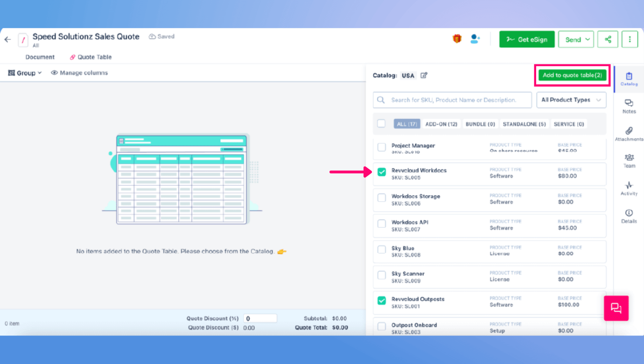Click the Outpost Onboard product name
Image resolution: width=644 pixels, height=364 pixels.
pyautogui.click(x=414, y=325)
